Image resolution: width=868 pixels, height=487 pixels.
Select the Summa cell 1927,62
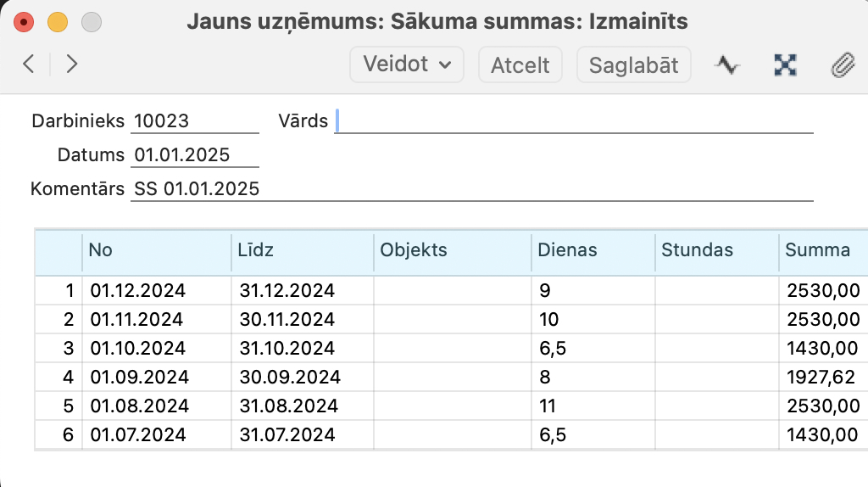pos(823,377)
